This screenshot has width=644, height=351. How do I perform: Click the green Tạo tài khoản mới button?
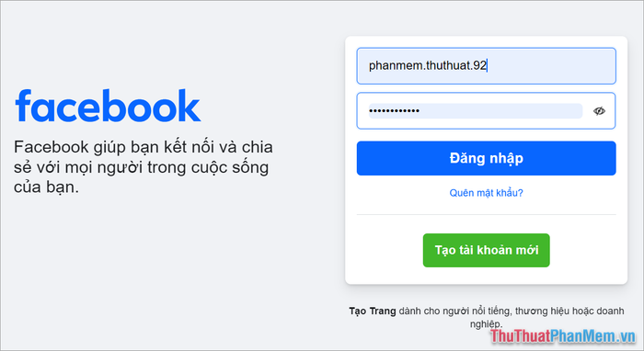point(487,250)
